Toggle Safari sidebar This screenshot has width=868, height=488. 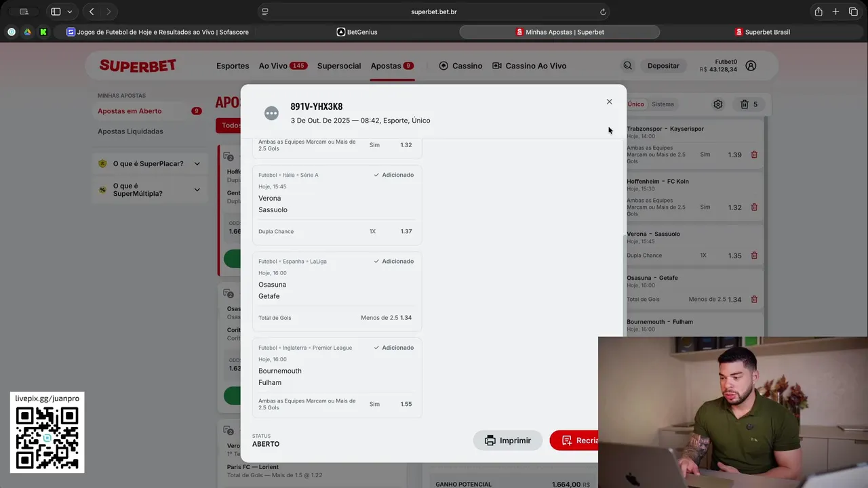click(56, 12)
